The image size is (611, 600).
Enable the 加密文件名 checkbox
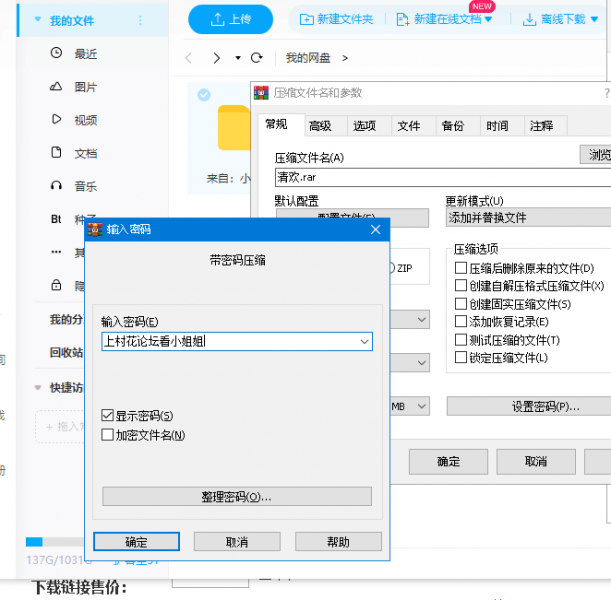pos(108,435)
